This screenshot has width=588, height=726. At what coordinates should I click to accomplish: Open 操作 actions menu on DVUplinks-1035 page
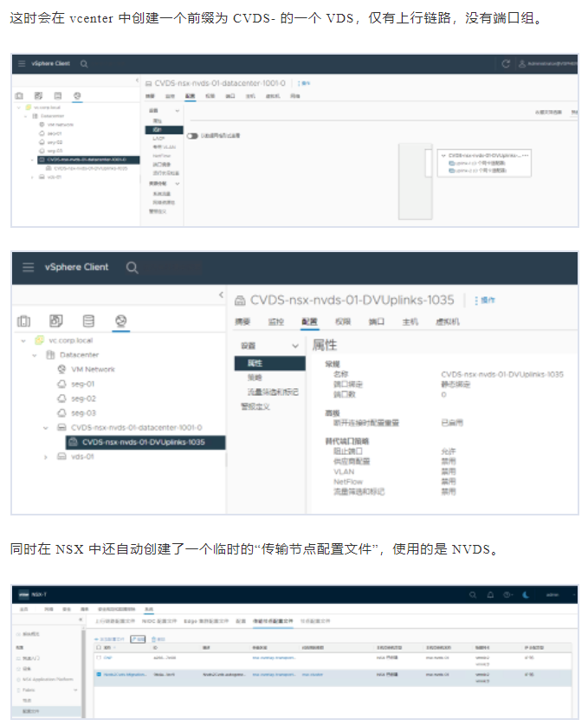(485, 301)
